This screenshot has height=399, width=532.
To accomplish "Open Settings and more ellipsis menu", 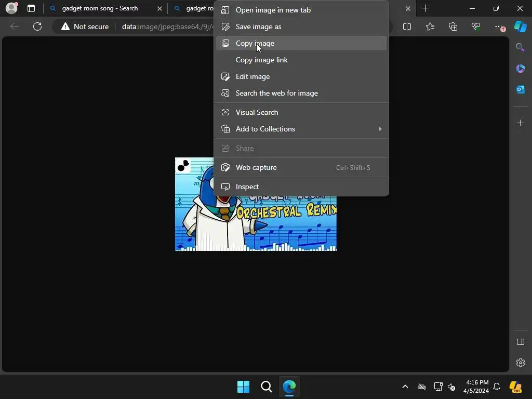I will (x=499, y=26).
